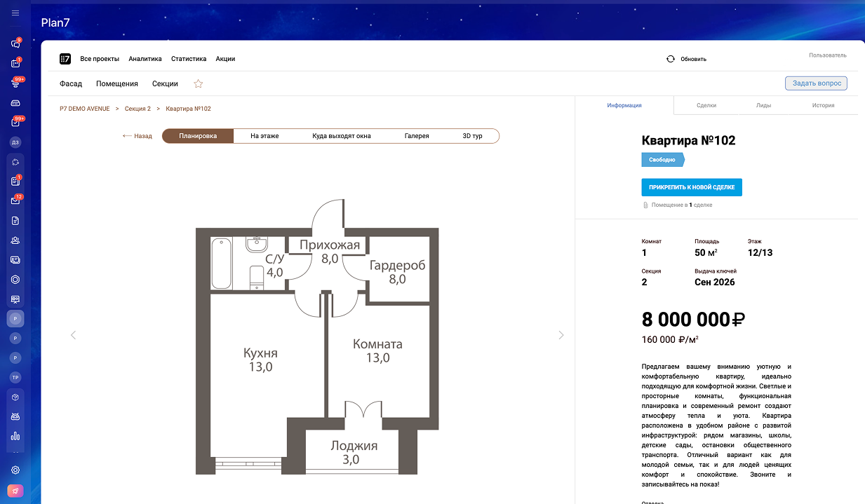The image size is (865, 504).
Task: Switch to the Фасад view
Action: point(71,83)
